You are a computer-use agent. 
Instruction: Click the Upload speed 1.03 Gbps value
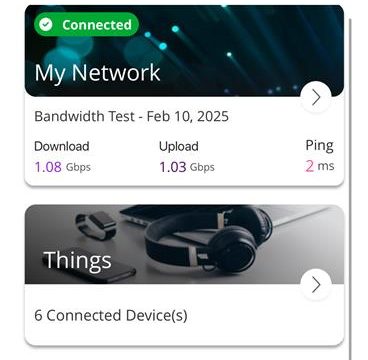click(x=187, y=167)
